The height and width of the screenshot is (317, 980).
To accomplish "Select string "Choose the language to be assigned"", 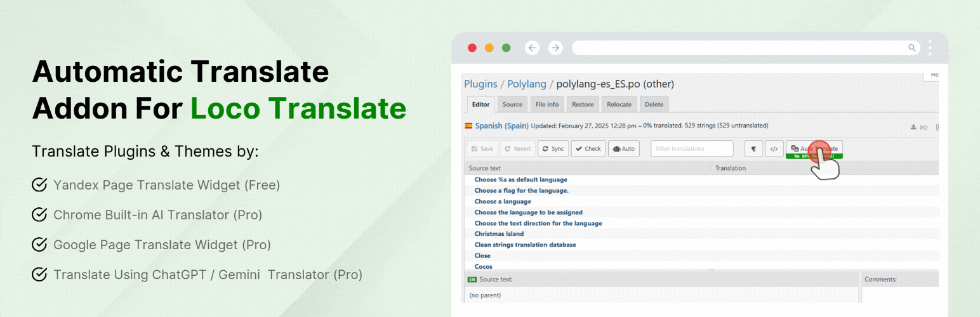I will 529,212.
